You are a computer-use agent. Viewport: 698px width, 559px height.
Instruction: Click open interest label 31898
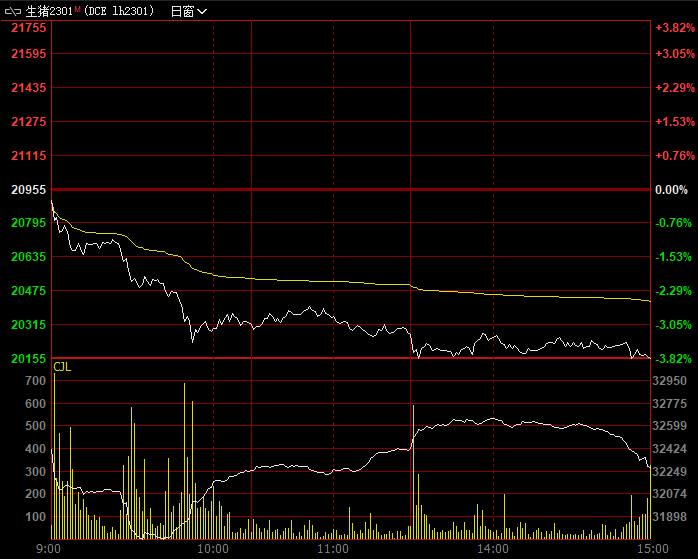(670, 517)
